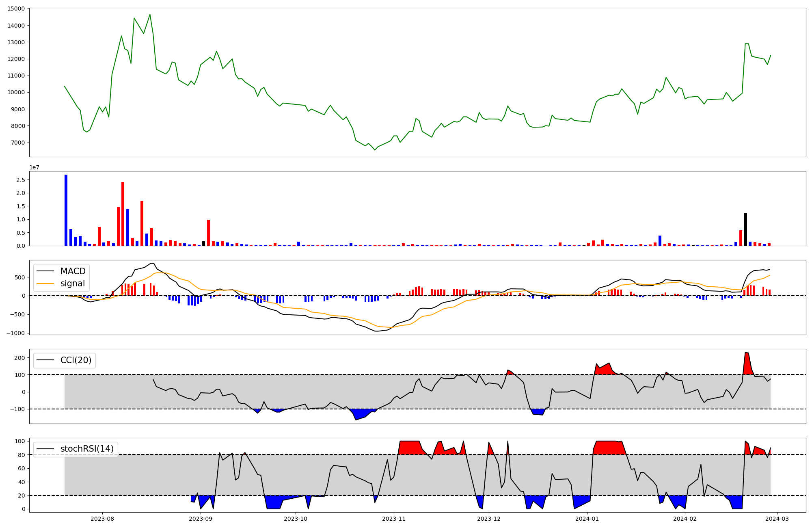The height and width of the screenshot is (528, 812).
Task: Click the -1000 MACD axis tick label
Action: tap(15, 333)
